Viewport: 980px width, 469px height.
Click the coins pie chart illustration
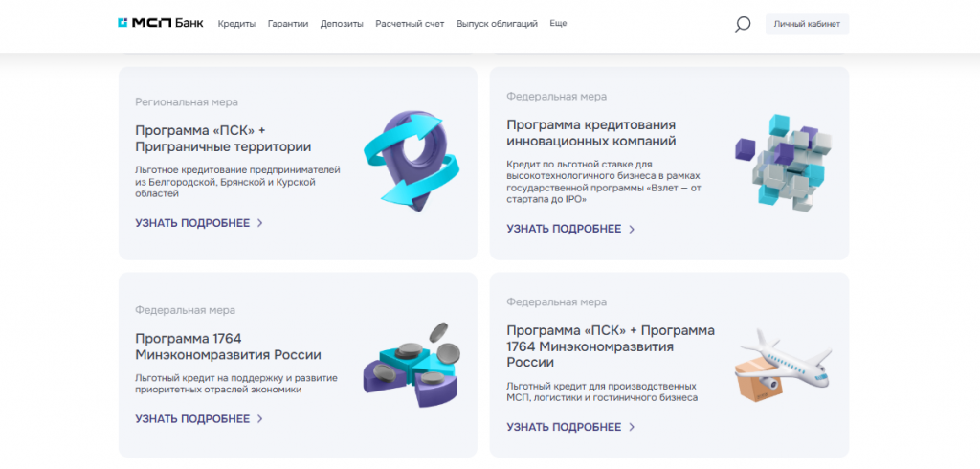[x=411, y=366]
